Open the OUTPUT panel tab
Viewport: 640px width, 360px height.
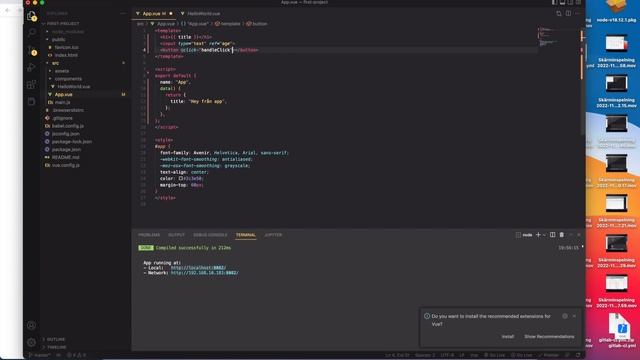[x=176, y=235]
